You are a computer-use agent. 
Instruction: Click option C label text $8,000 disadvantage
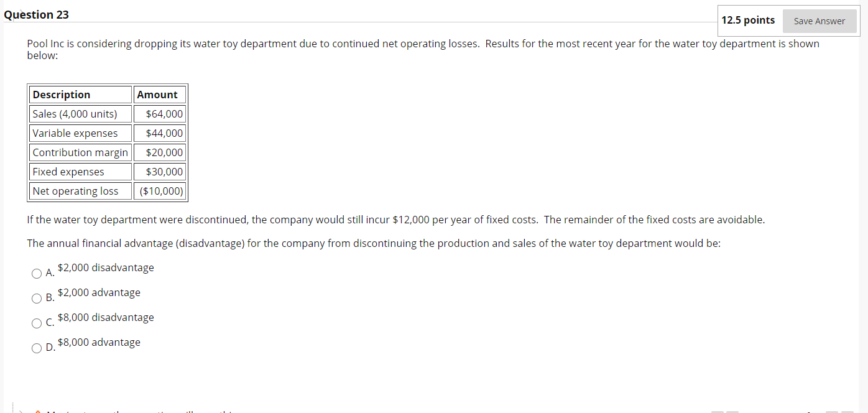(x=106, y=317)
